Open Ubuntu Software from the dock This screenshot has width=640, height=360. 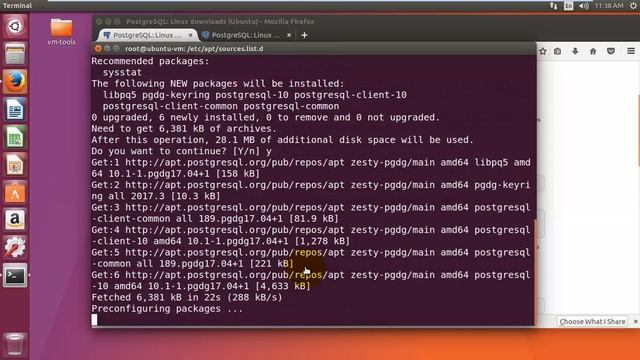click(x=15, y=193)
